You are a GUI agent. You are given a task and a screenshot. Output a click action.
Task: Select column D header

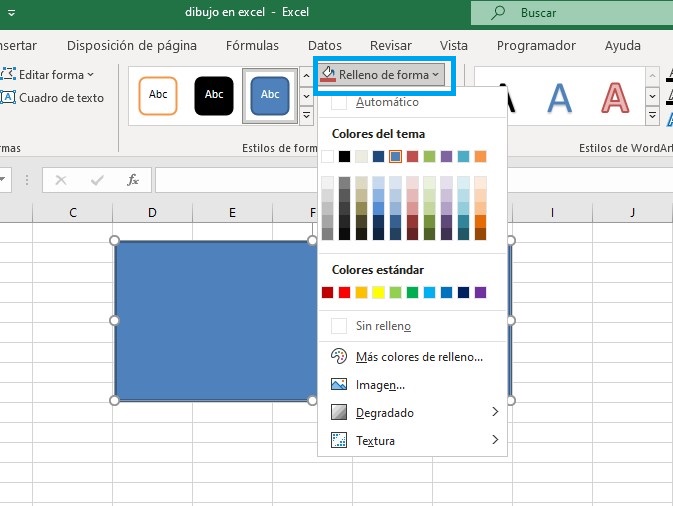pyautogui.click(x=152, y=212)
